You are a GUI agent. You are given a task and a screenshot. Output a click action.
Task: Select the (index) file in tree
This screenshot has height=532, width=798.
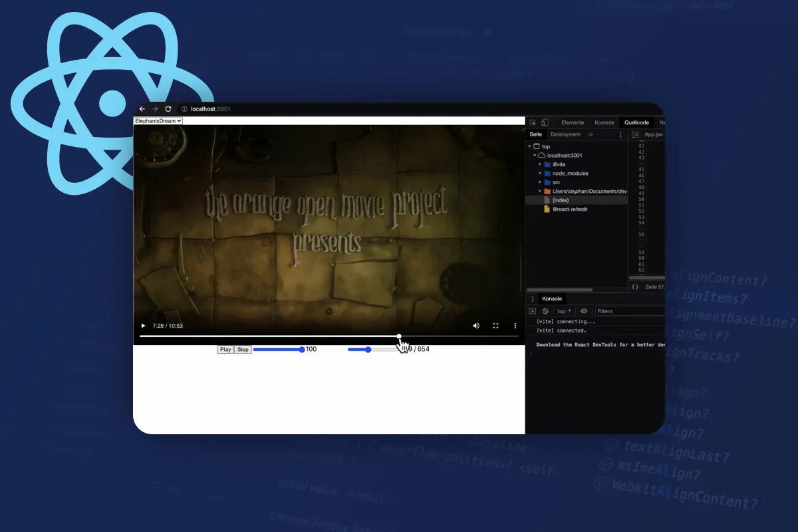point(560,200)
